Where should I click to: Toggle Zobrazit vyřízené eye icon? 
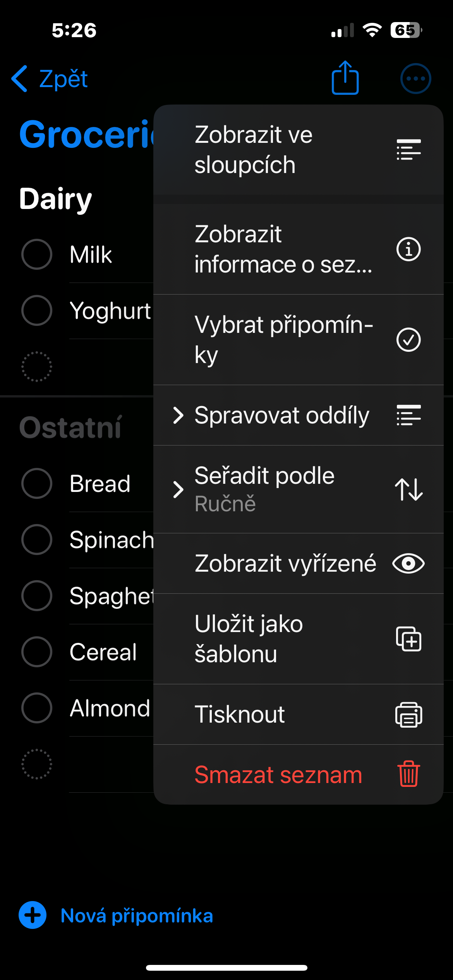click(x=408, y=563)
